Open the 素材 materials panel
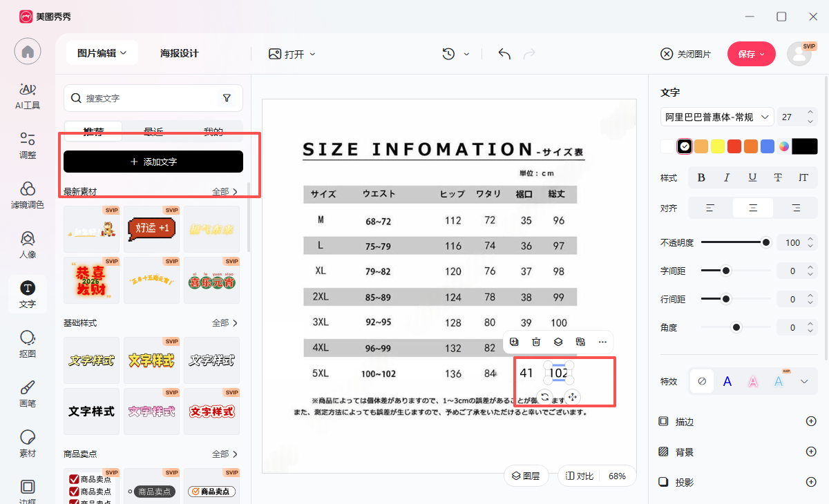 (28, 444)
